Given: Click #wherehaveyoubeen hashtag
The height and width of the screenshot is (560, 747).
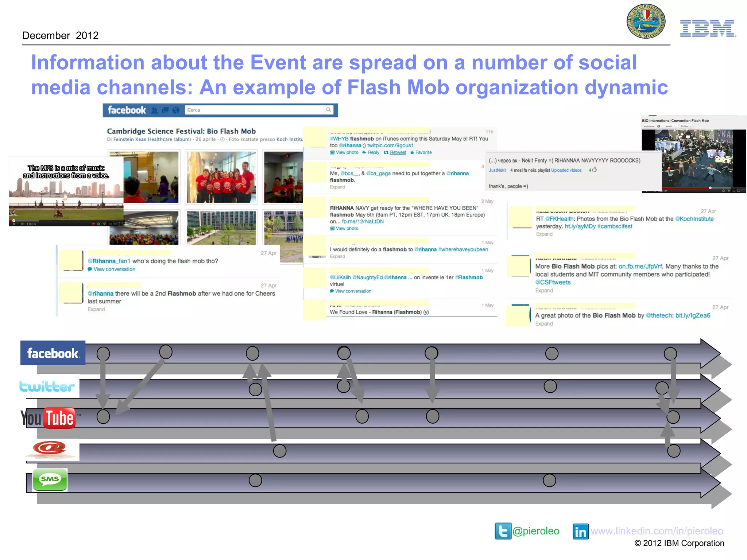Looking at the screenshot, I should click(463, 249).
